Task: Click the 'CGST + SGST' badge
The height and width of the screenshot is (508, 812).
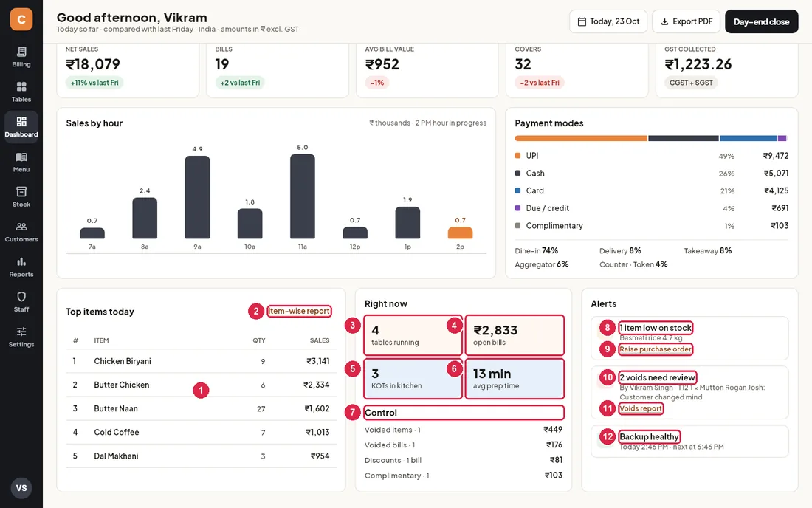Action: [x=691, y=83]
